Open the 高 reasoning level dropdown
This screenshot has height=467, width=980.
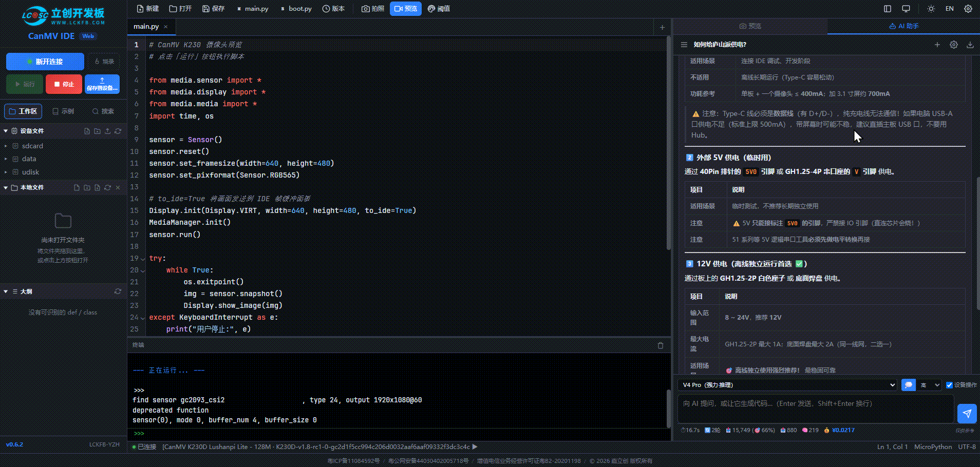pyautogui.click(x=930, y=385)
